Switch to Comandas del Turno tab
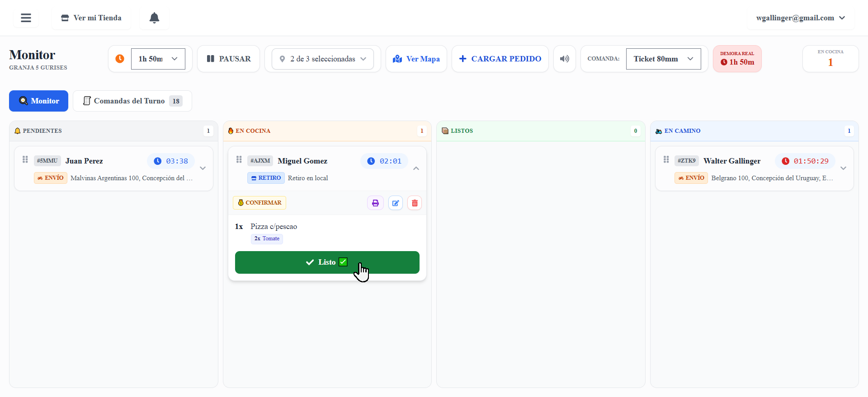The height and width of the screenshot is (397, 868). click(x=132, y=101)
